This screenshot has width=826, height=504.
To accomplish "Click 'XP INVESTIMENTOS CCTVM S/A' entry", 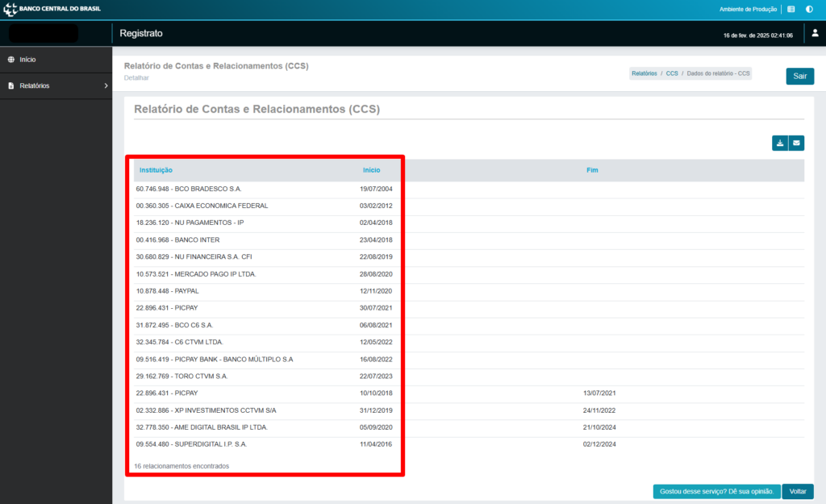I will (x=206, y=410).
